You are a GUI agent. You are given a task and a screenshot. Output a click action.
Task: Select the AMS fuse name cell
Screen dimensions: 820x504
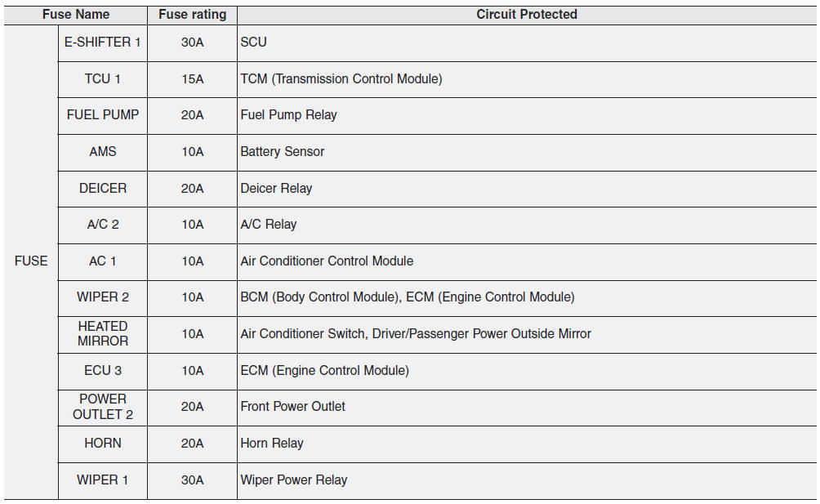click(x=103, y=151)
